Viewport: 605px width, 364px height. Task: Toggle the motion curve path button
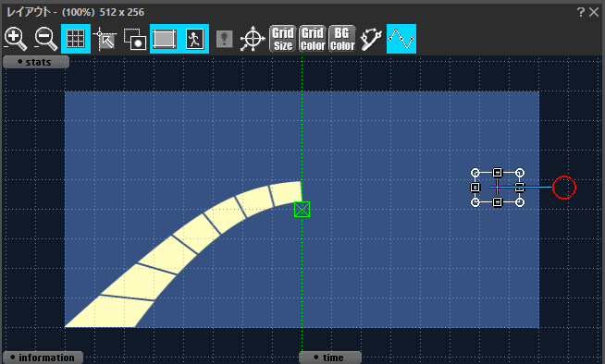point(401,39)
